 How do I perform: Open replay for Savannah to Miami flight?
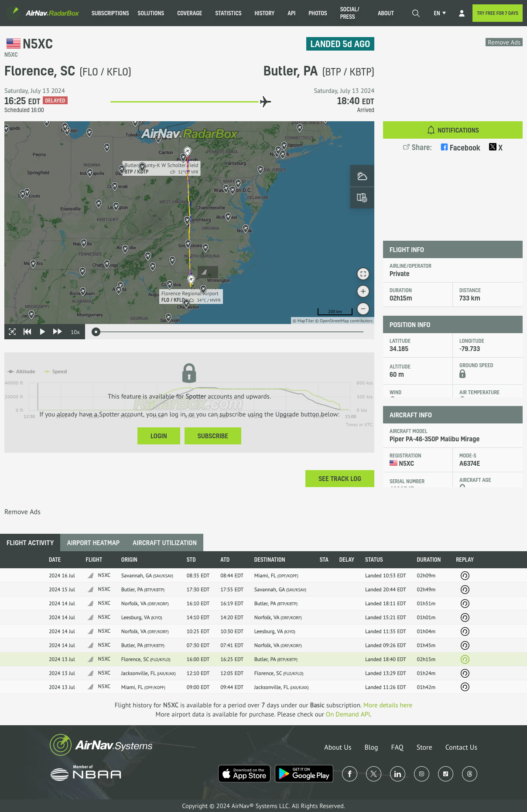click(x=465, y=576)
